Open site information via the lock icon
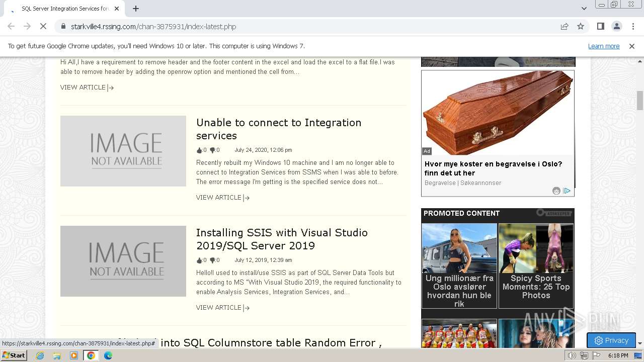Screen dimensions: 644x362 click(x=63, y=26)
